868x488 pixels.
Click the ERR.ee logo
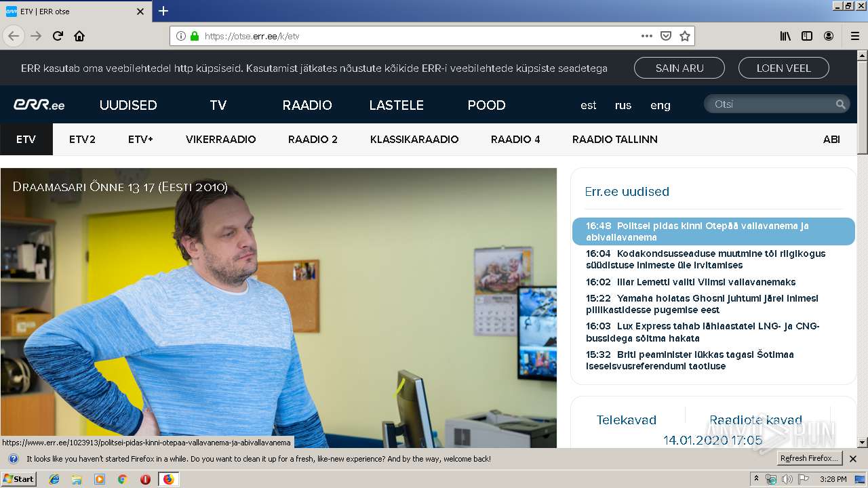tap(39, 105)
